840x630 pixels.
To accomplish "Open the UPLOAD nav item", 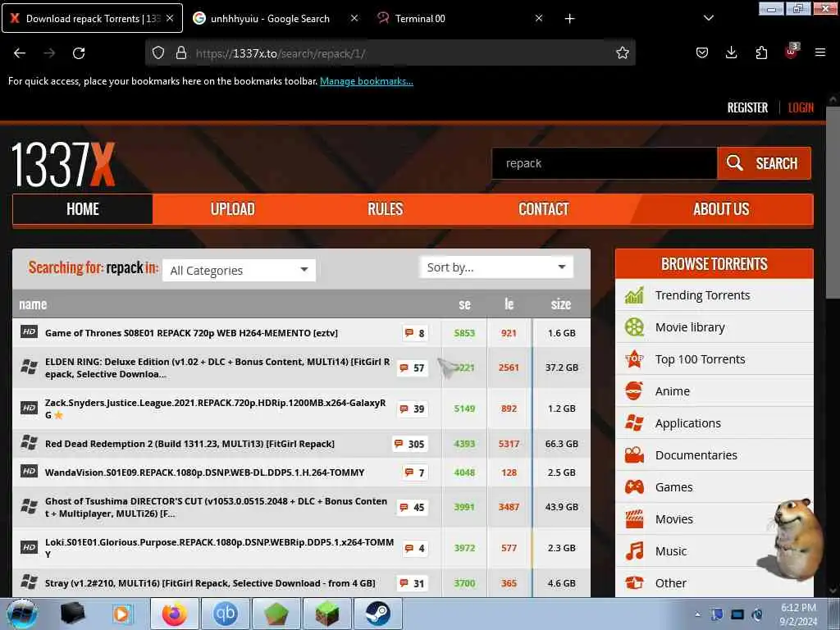I will (x=232, y=209).
